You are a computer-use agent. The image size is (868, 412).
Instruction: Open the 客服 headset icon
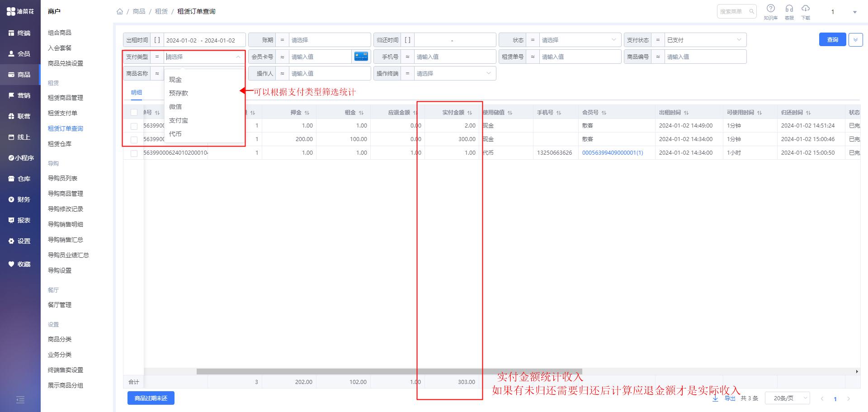[x=789, y=8]
